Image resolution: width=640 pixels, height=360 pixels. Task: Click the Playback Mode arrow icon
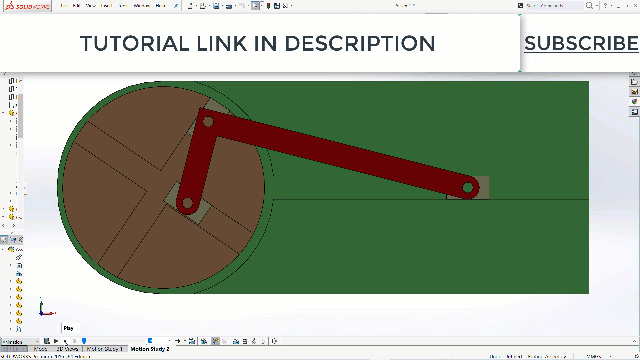coord(178,341)
